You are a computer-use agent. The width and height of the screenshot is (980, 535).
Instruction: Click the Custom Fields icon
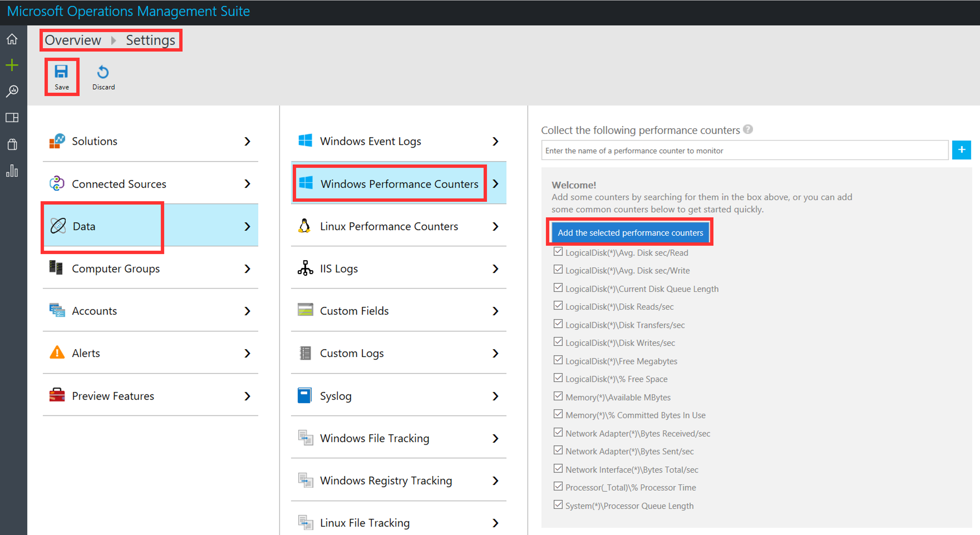tap(305, 310)
